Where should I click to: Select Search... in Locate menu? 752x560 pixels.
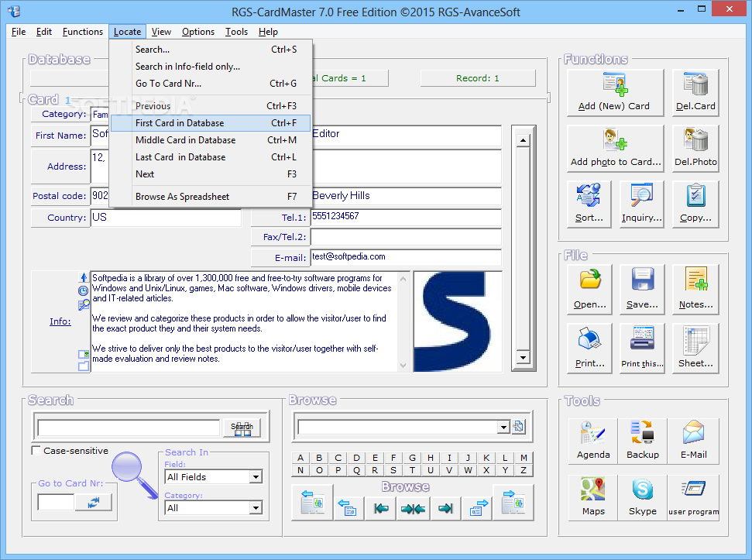pyautogui.click(x=211, y=50)
